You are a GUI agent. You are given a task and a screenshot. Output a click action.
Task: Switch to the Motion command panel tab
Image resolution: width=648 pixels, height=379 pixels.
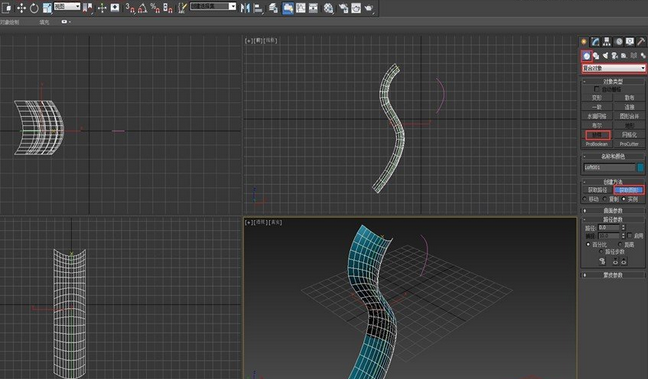pyautogui.click(x=618, y=41)
